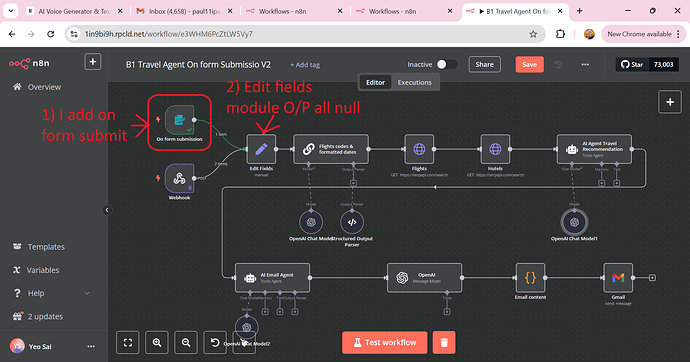
Task: Switch to the Gmail Inbox browser tab
Action: coord(184,11)
